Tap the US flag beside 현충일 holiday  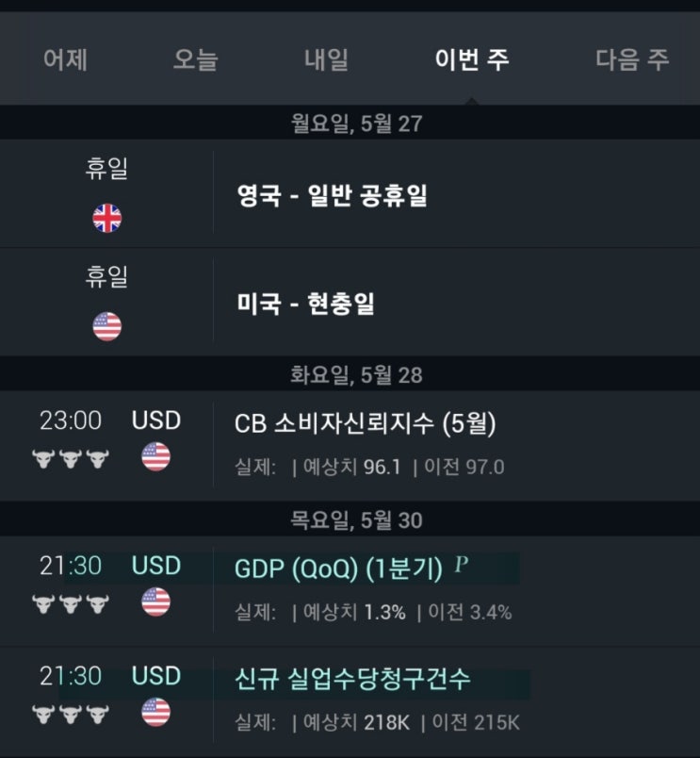click(x=106, y=326)
